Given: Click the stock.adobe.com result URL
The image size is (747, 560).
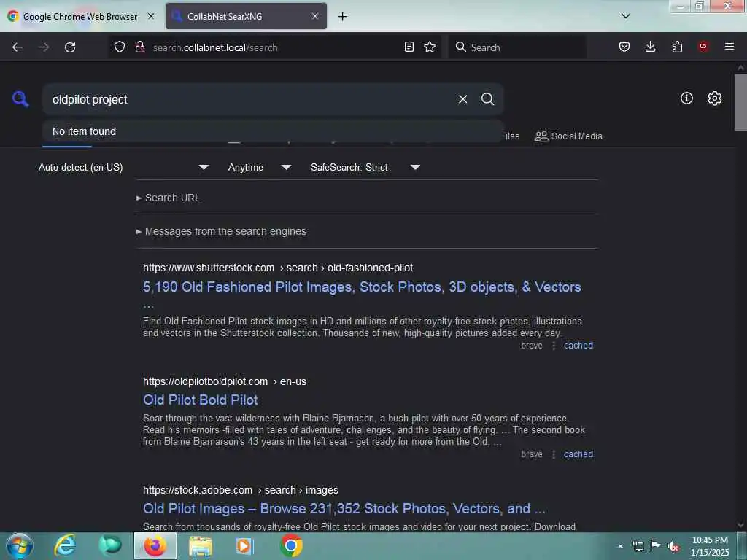Looking at the screenshot, I should pyautogui.click(x=241, y=490).
